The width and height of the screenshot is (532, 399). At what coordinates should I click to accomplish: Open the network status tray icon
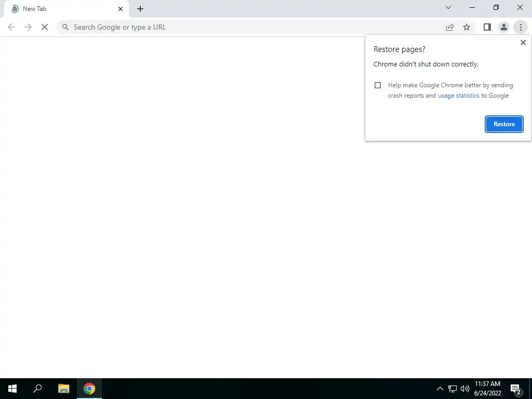click(453, 389)
